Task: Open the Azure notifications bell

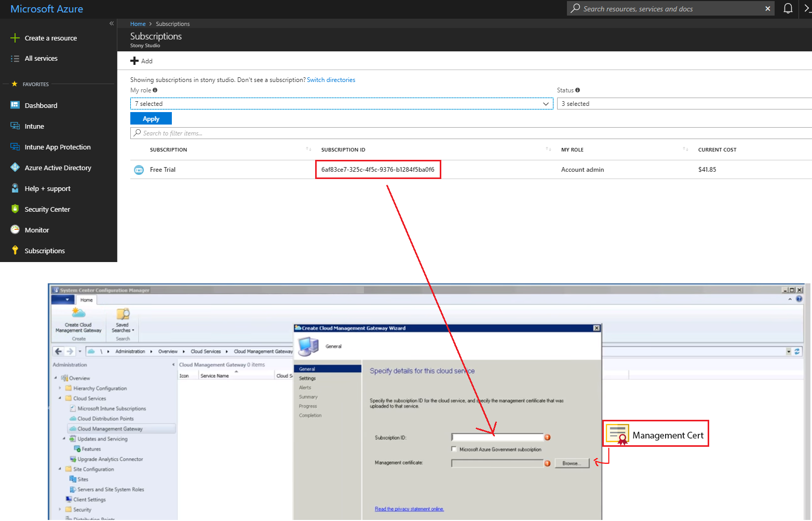Action: (788, 8)
